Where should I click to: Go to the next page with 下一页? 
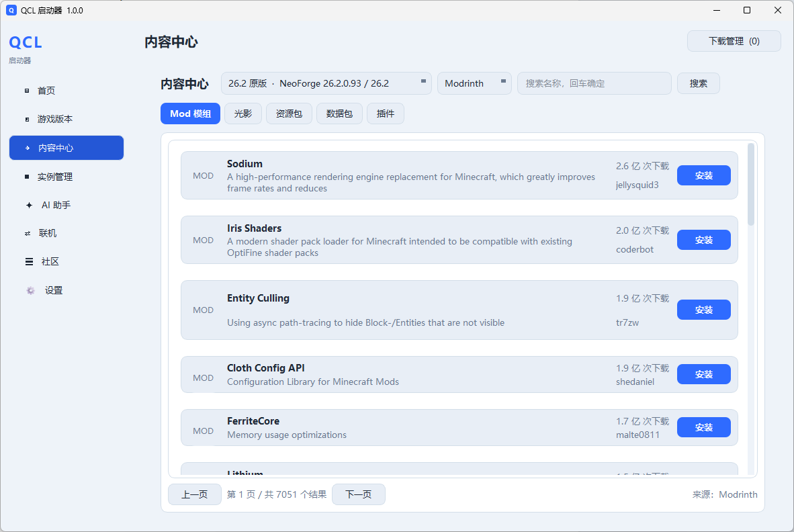tap(359, 494)
